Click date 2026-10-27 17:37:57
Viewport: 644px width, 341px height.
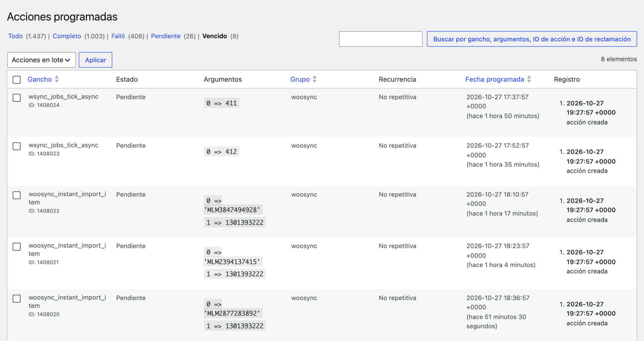(497, 97)
